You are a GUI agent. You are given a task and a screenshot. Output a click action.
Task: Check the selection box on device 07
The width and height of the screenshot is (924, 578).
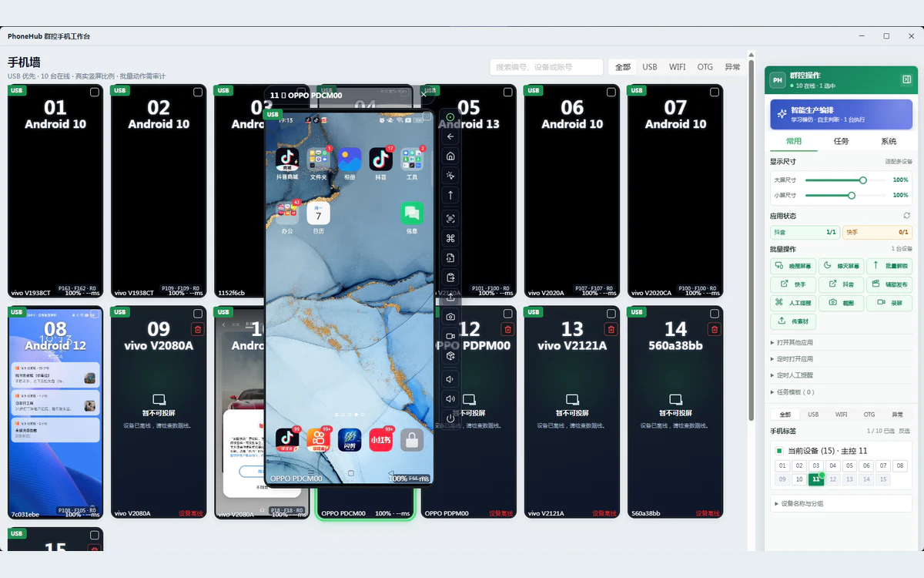point(715,92)
